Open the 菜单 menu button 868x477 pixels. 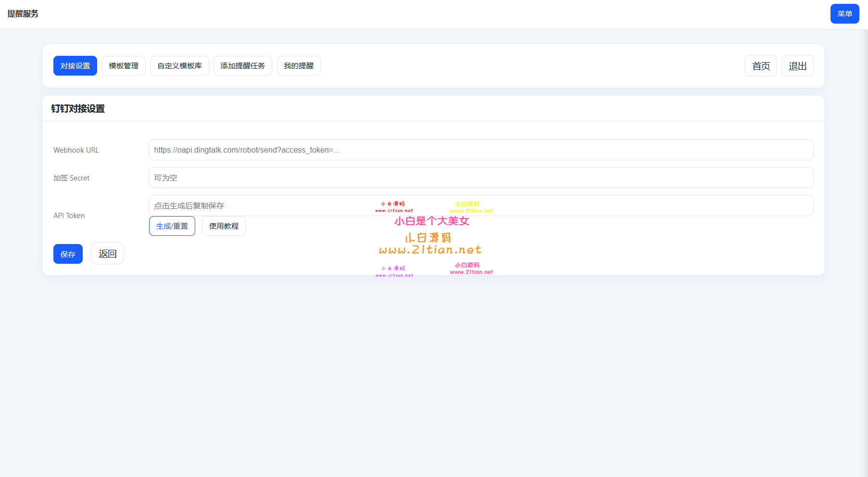[x=844, y=14]
